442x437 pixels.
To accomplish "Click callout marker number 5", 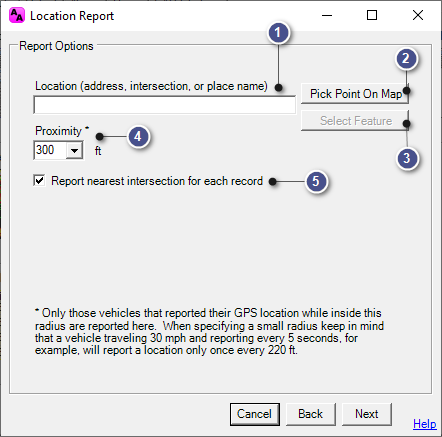I will [316, 182].
